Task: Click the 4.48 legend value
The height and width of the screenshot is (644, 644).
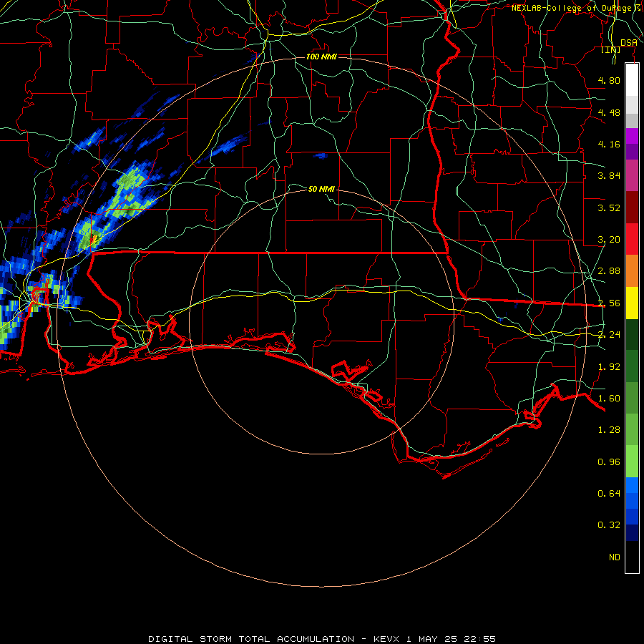Action: click(609, 112)
